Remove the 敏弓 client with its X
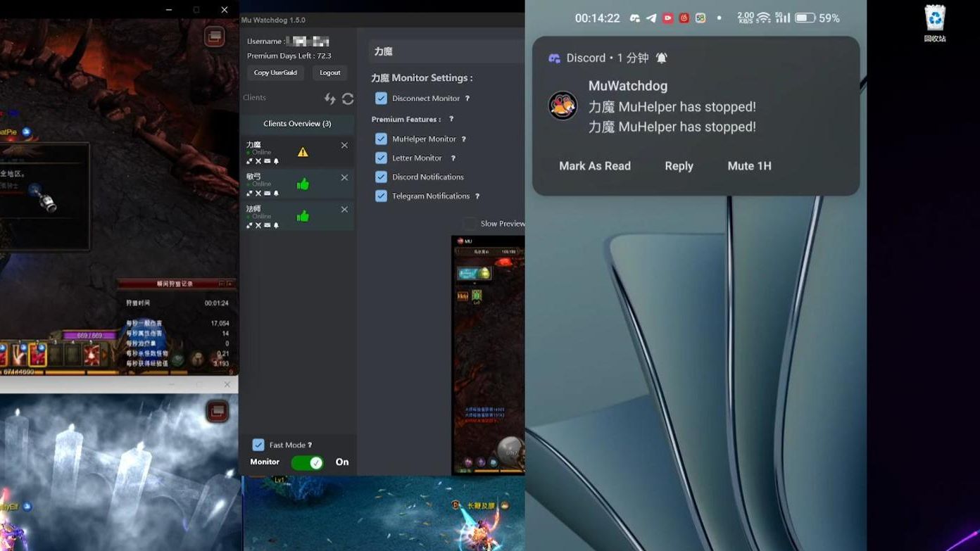Viewport: 980px width, 551px height. 344,177
